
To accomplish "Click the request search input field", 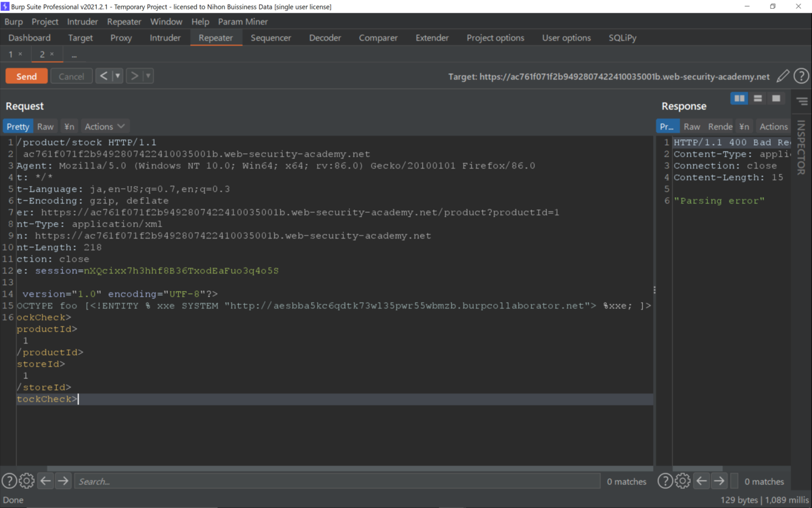I will coord(337,482).
